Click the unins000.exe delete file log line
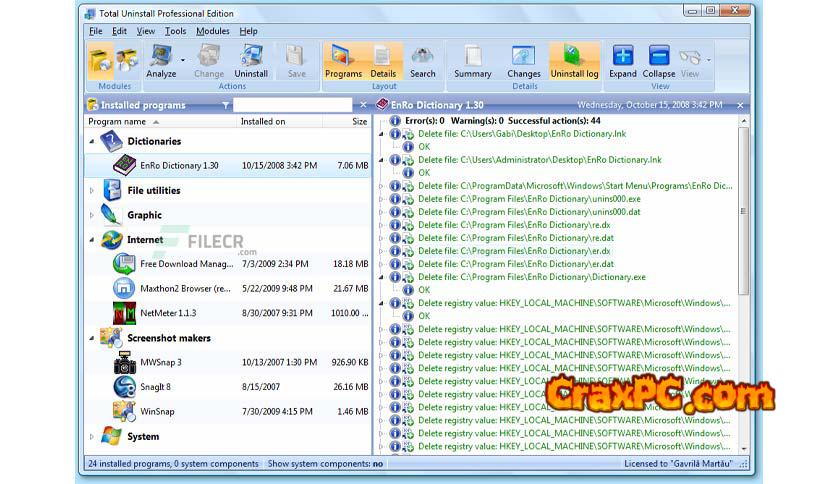 point(529,199)
